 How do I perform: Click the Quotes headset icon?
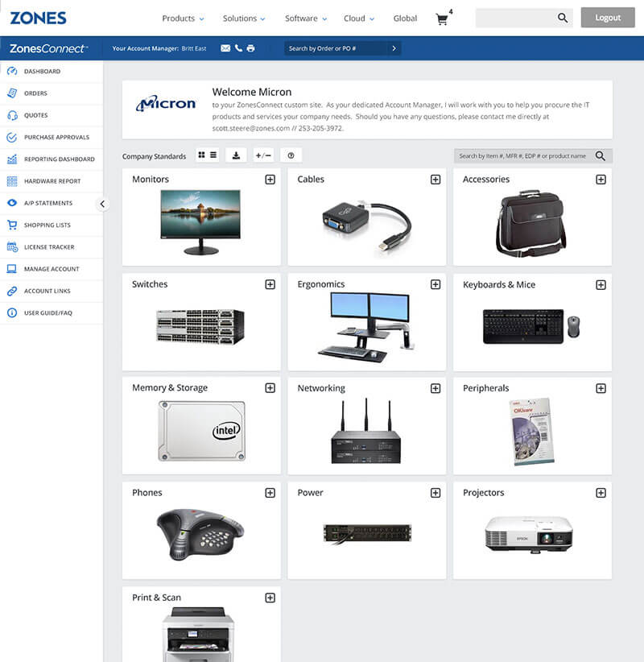[12, 115]
